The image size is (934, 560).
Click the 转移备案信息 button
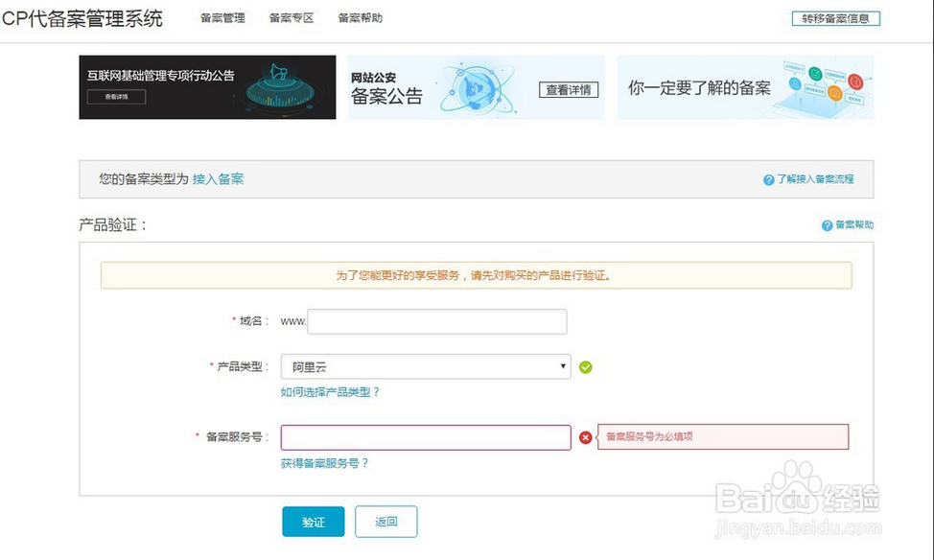click(836, 18)
